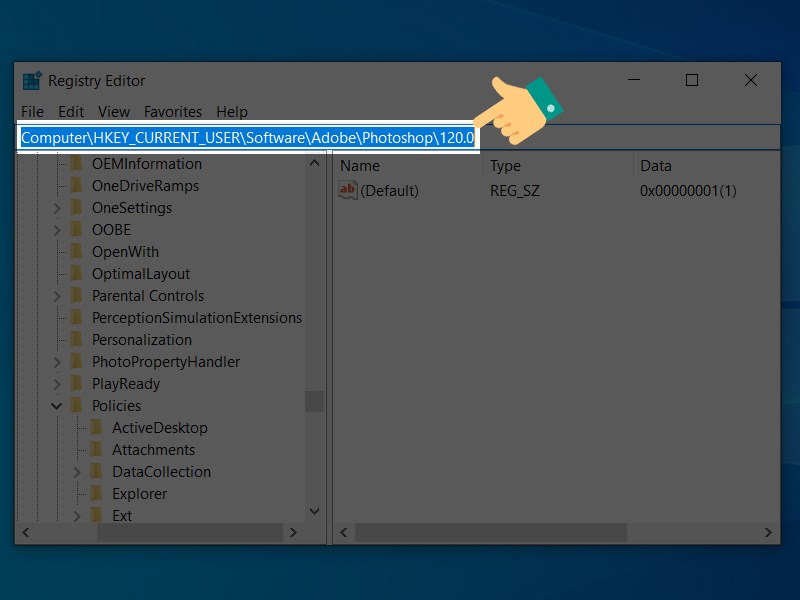Click tree pane scroll right arrow
The height and width of the screenshot is (600, 800).
(x=293, y=533)
